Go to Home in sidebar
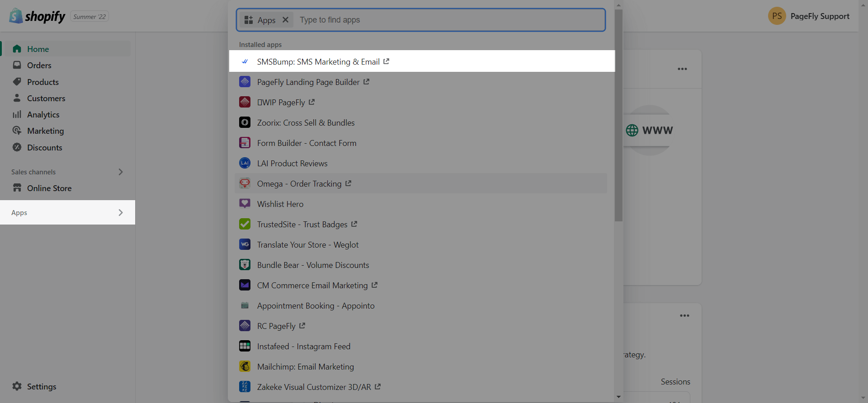The image size is (868, 403). 66,49
